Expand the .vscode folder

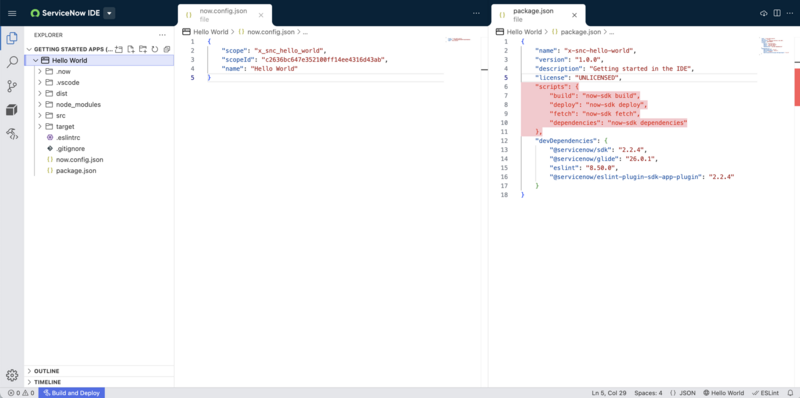40,82
